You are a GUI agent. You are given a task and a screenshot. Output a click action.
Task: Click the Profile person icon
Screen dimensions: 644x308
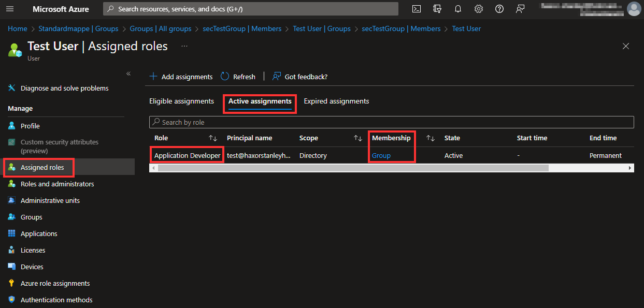point(12,126)
